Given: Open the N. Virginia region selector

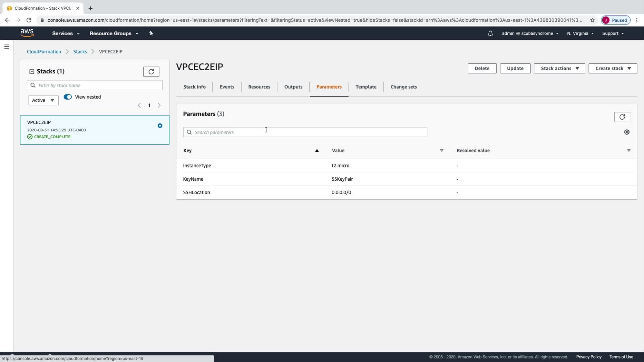Looking at the screenshot, I should point(580,33).
